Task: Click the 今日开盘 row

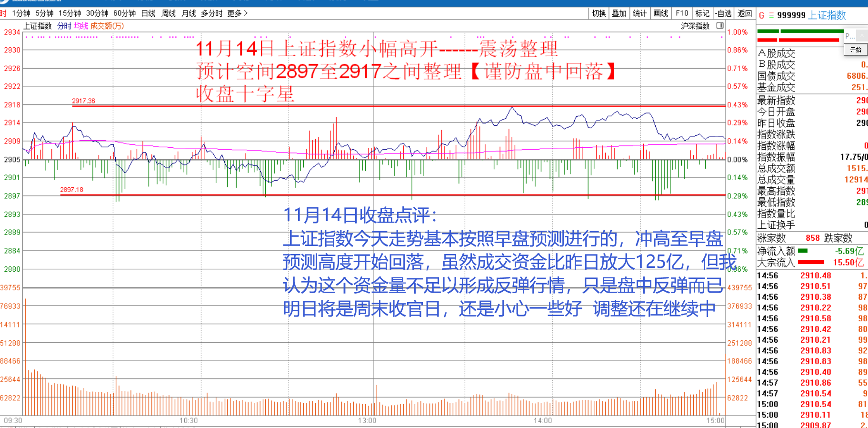Action: tap(812, 112)
